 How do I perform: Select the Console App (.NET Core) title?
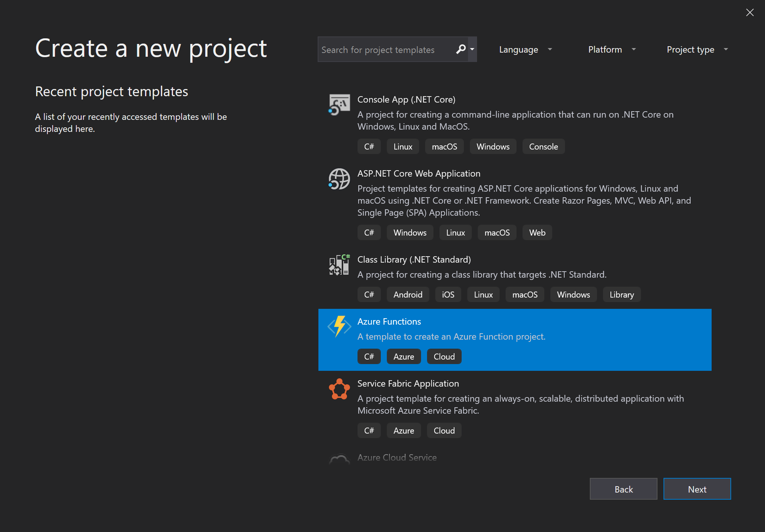coord(406,100)
